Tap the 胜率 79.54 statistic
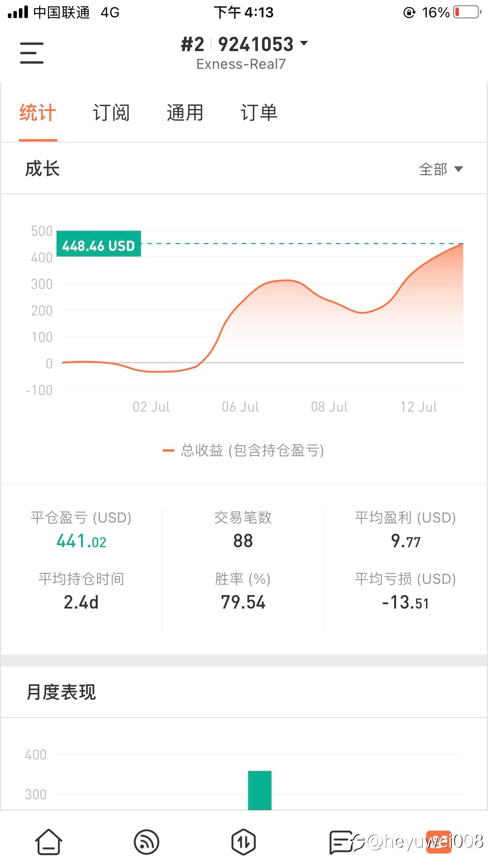488x868 pixels. point(243,602)
